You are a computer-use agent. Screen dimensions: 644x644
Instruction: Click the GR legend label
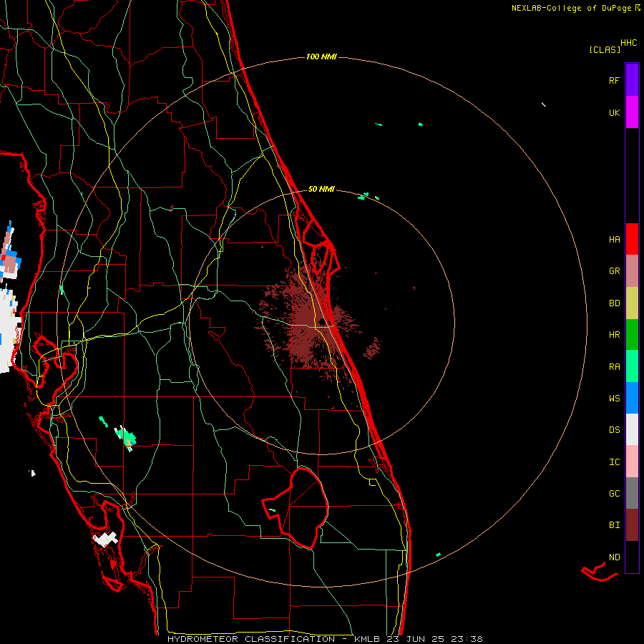(614, 271)
